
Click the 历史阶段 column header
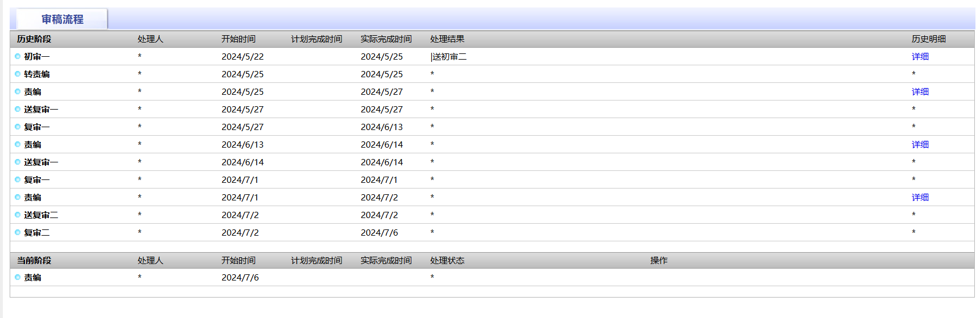click(x=34, y=39)
